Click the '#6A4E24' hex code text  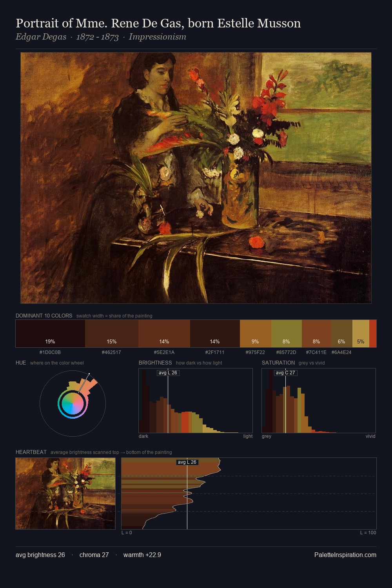(342, 352)
